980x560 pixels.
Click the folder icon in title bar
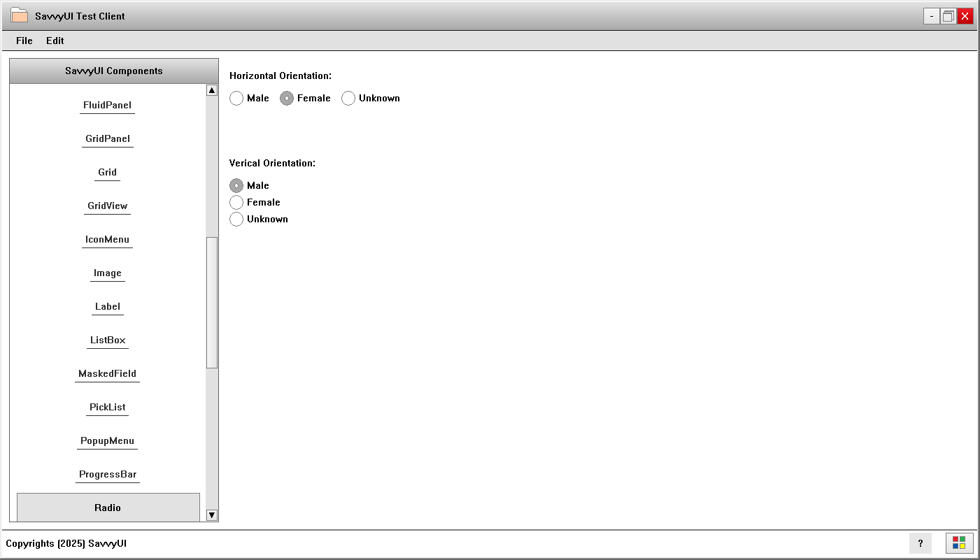20,16
